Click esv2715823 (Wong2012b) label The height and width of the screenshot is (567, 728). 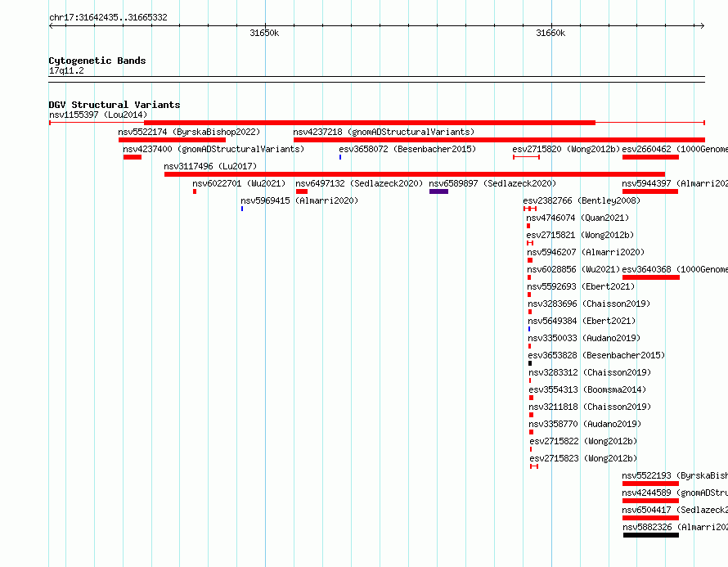[x=583, y=458]
